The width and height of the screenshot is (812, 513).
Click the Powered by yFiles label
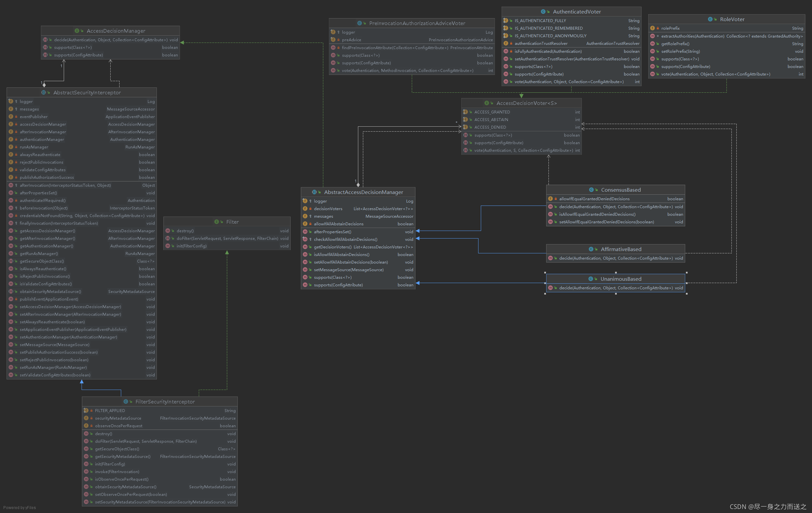point(19,507)
